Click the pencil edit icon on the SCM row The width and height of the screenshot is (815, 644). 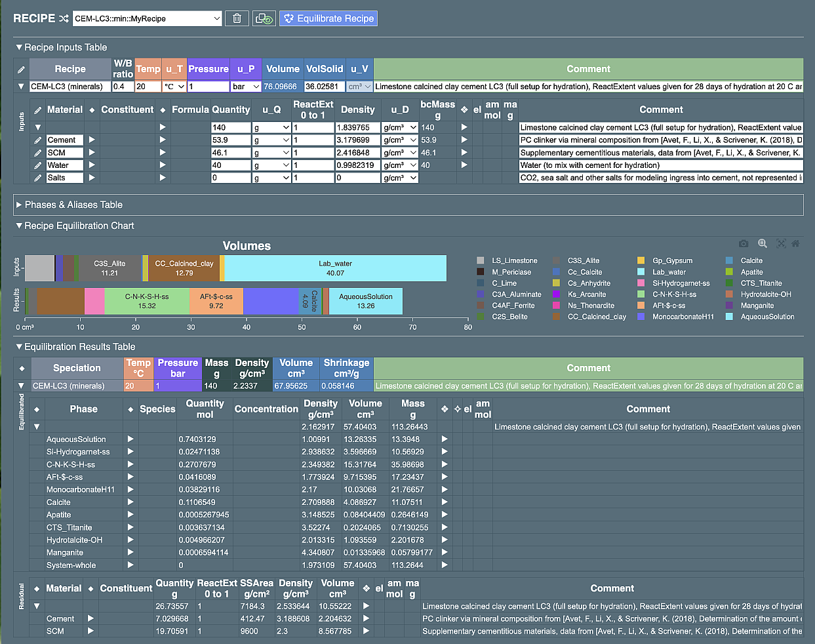click(x=37, y=152)
